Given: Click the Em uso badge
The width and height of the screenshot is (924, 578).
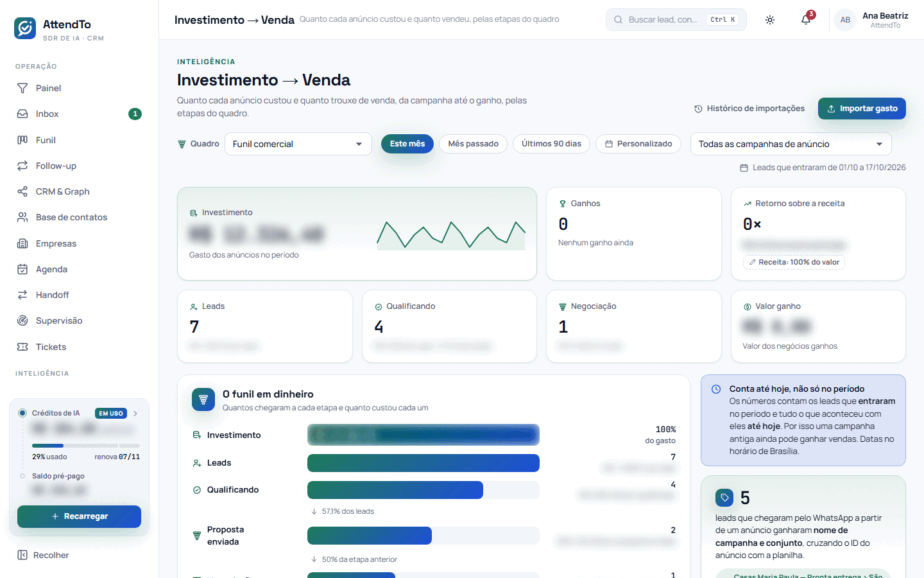Looking at the screenshot, I should tap(111, 414).
